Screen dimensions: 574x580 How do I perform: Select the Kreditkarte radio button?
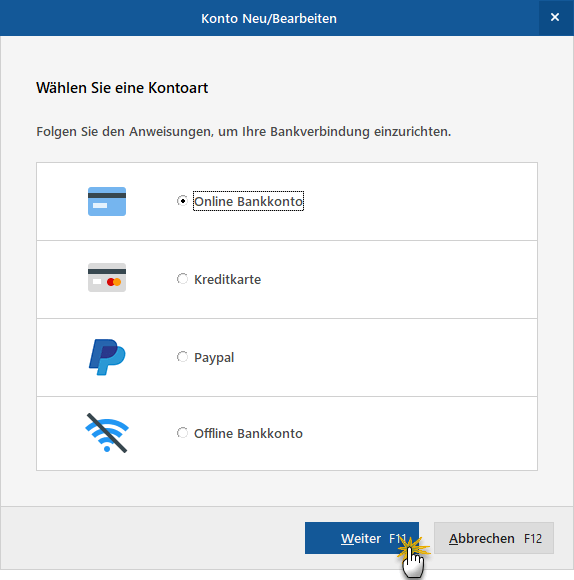click(182, 279)
